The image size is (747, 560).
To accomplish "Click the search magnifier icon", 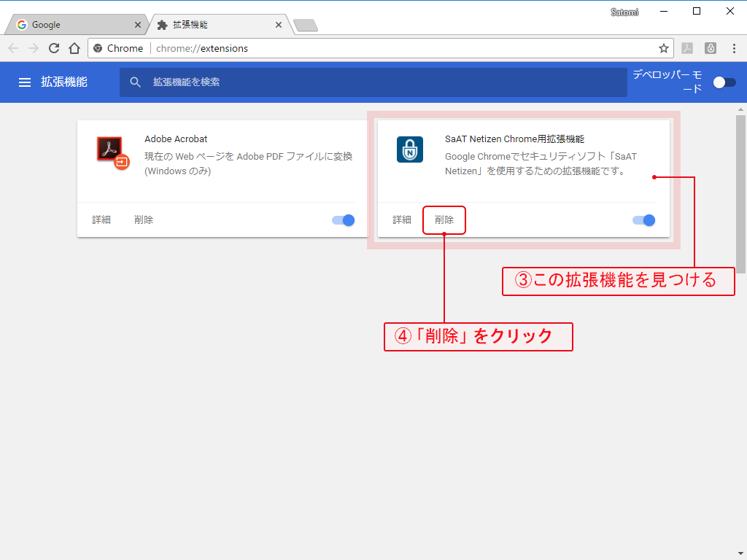I will click(x=135, y=82).
